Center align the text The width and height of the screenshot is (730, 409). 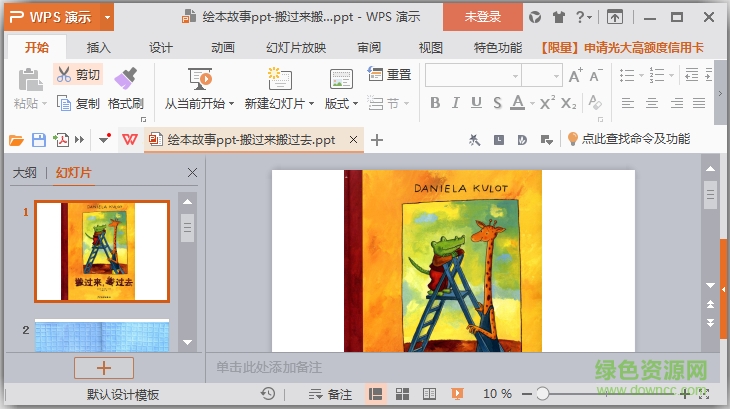[652, 103]
